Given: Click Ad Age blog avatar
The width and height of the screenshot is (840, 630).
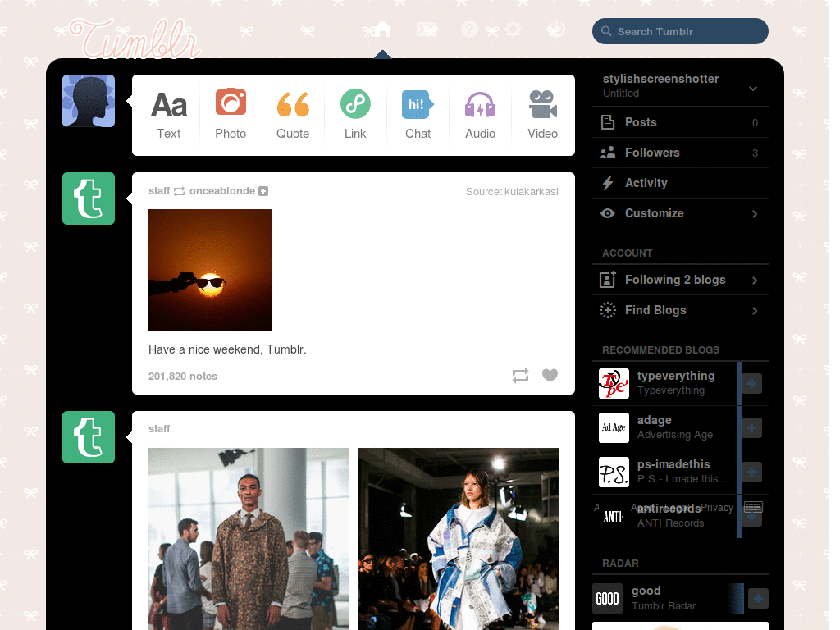Looking at the screenshot, I should click(614, 427).
